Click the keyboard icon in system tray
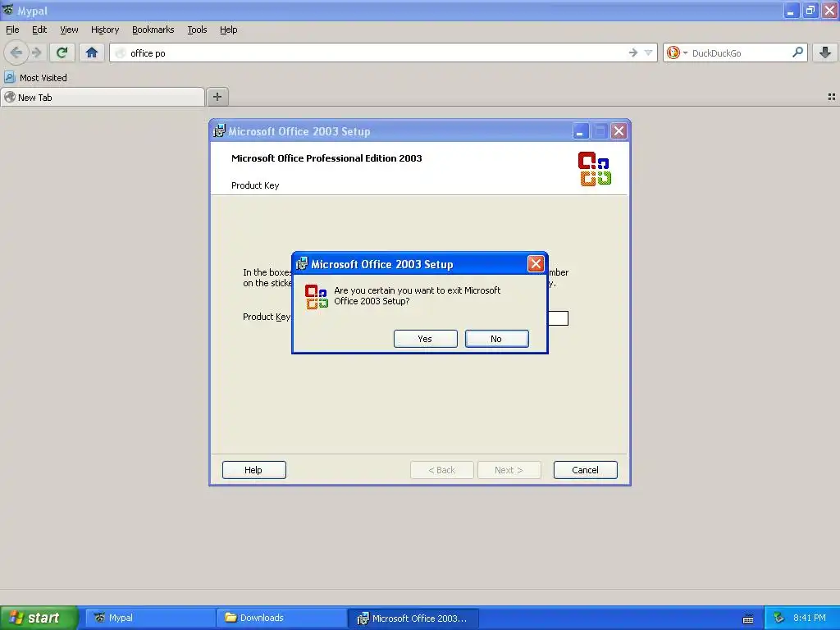 click(748, 619)
